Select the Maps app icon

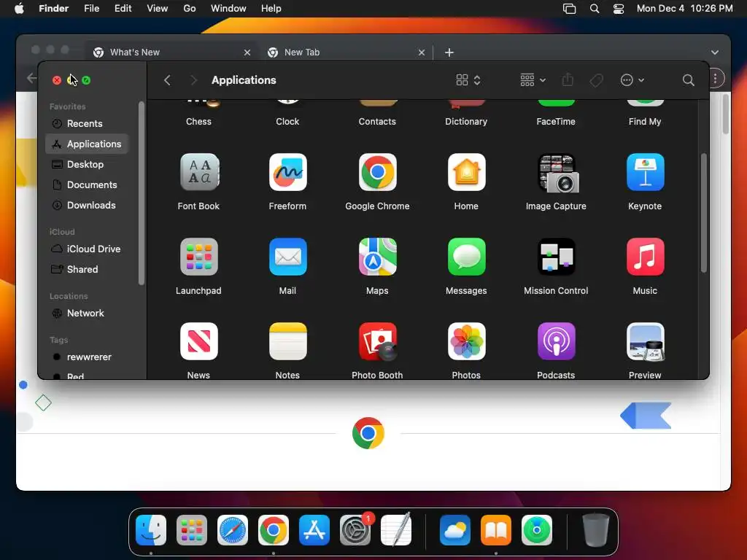377,257
